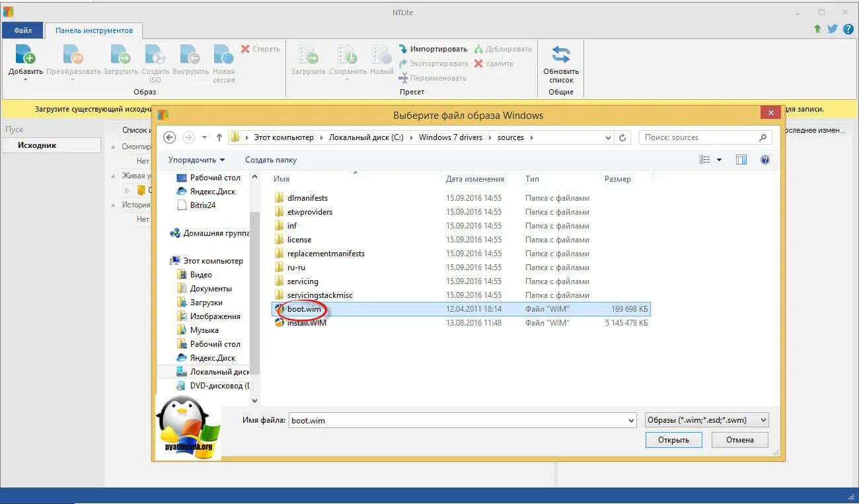
Task: Click Стереть in the ribbon
Action: pyautogui.click(x=260, y=49)
